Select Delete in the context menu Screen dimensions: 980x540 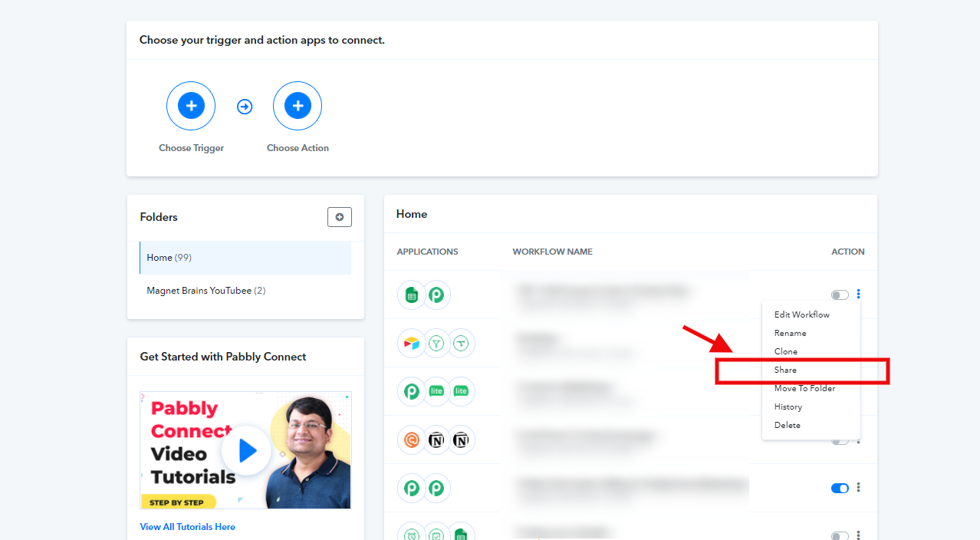point(788,425)
